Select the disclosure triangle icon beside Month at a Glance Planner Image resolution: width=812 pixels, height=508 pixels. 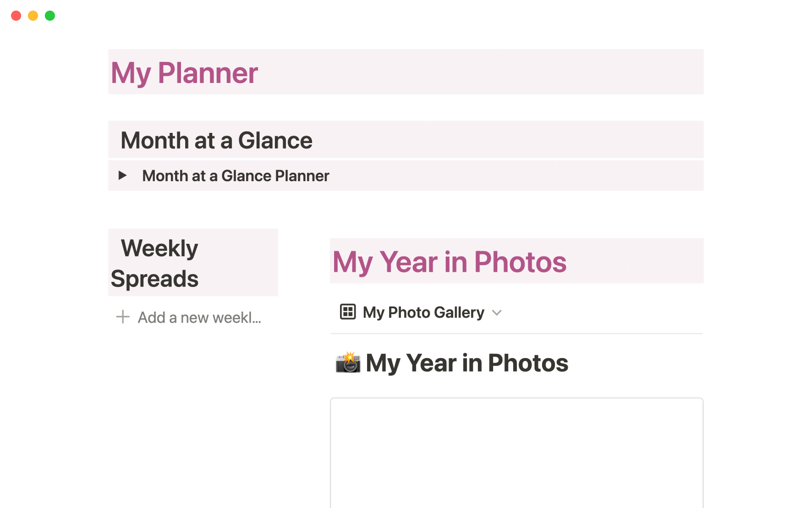click(x=122, y=176)
